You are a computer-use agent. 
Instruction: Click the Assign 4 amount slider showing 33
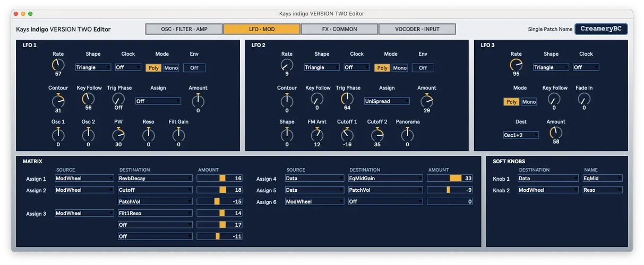[450, 179]
